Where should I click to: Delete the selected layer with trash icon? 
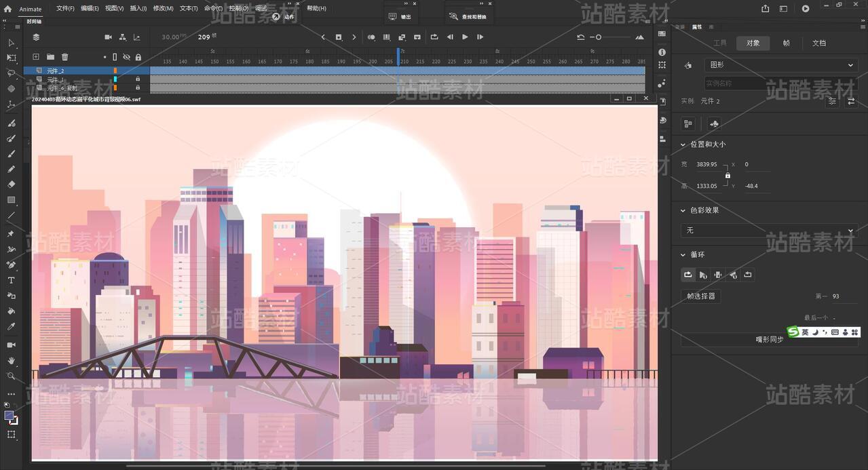tap(65, 57)
